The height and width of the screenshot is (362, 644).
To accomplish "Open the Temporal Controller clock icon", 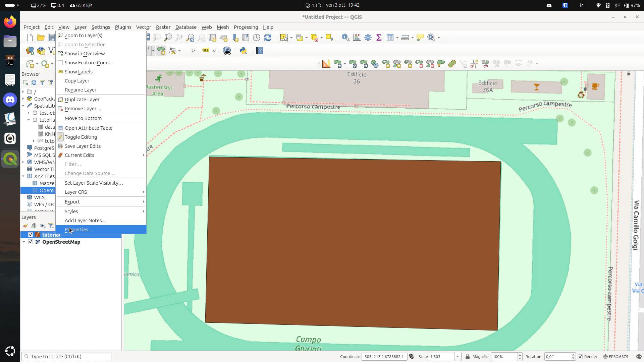I will pyautogui.click(x=257, y=38).
